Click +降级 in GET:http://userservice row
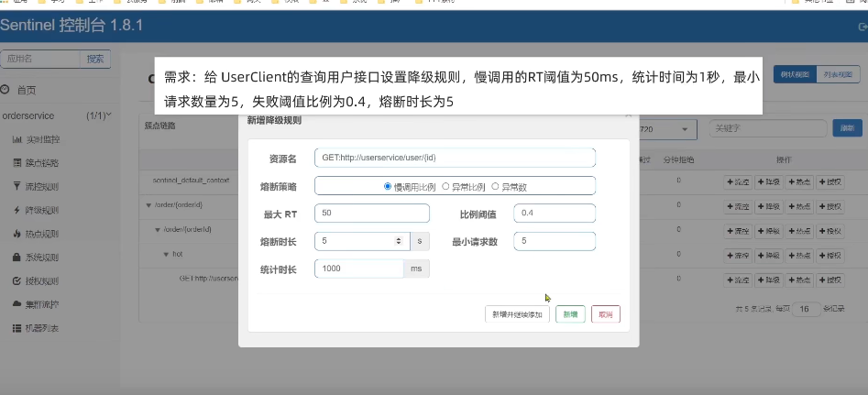This screenshot has height=395, width=868. 769,280
